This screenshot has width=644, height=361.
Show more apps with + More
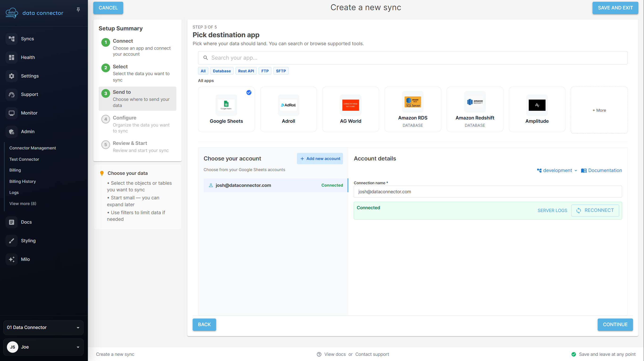point(599,110)
